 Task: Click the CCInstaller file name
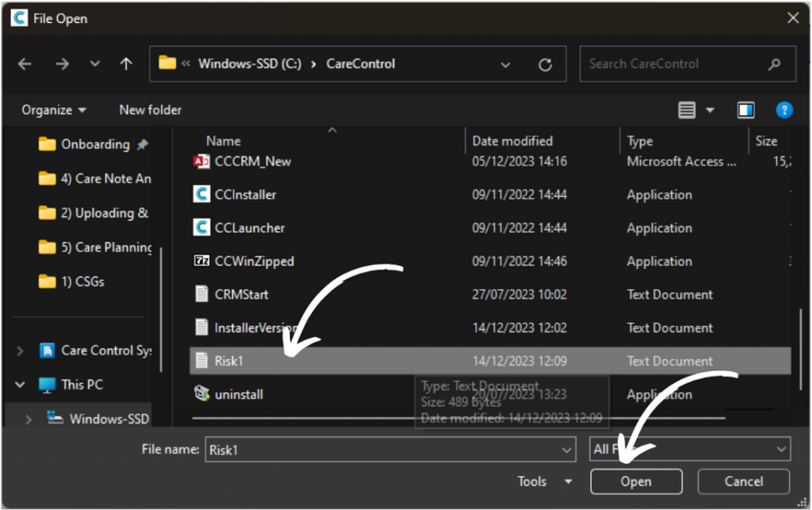tap(246, 194)
